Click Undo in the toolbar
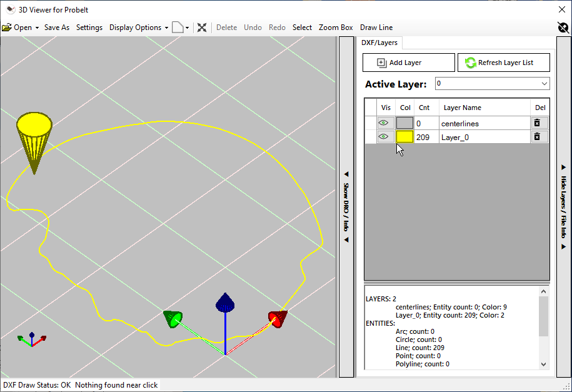Image resolution: width=572 pixels, height=392 pixels. pyautogui.click(x=253, y=28)
